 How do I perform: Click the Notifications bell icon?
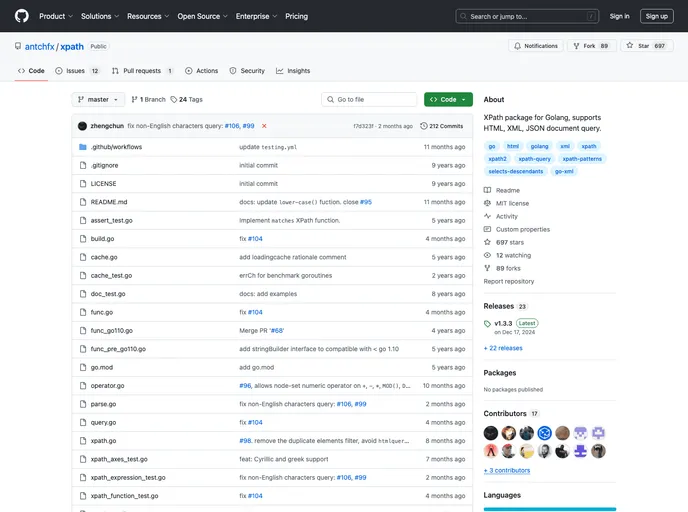[517, 46]
